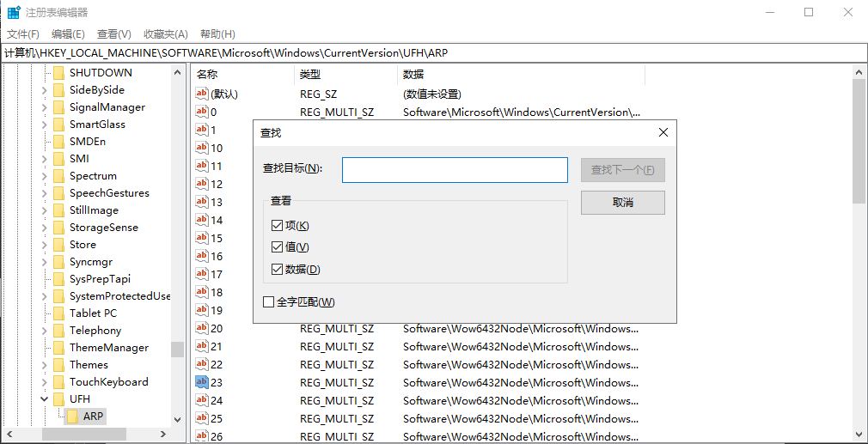Expand the SignalManager tree node

[x=45, y=106]
